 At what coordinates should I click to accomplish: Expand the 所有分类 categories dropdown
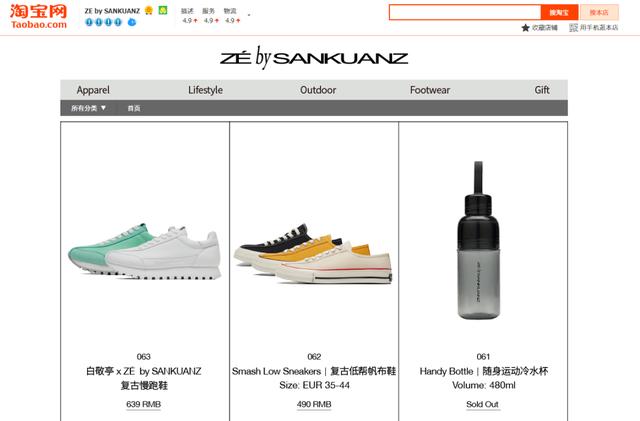click(89, 108)
